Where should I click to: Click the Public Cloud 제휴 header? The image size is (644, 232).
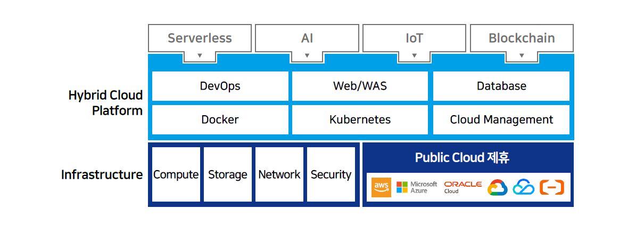coord(463,158)
